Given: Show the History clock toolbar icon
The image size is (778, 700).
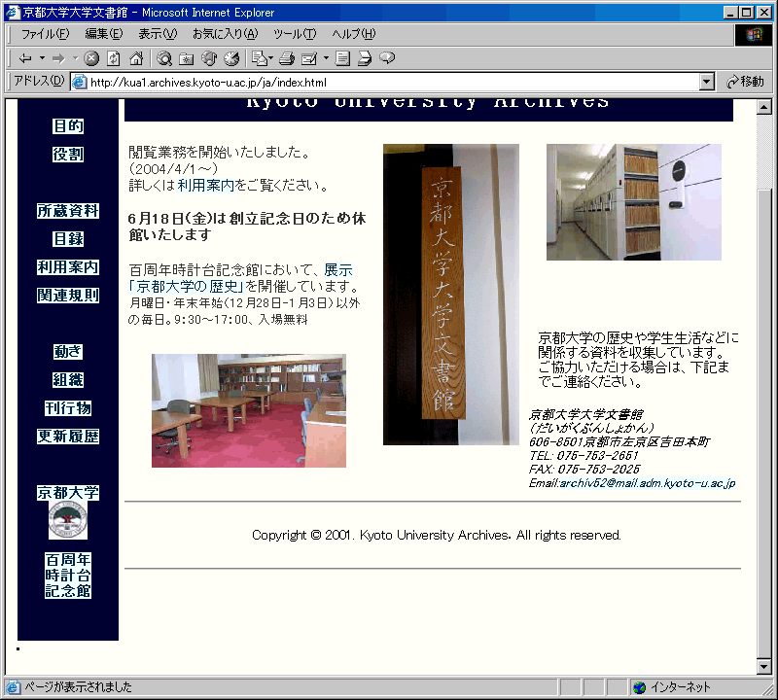Looking at the screenshot, I should coord(231,58).
